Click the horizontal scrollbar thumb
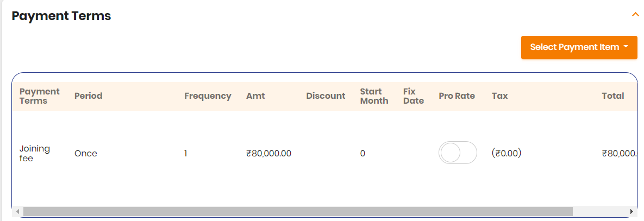 (x=297, y=211)
